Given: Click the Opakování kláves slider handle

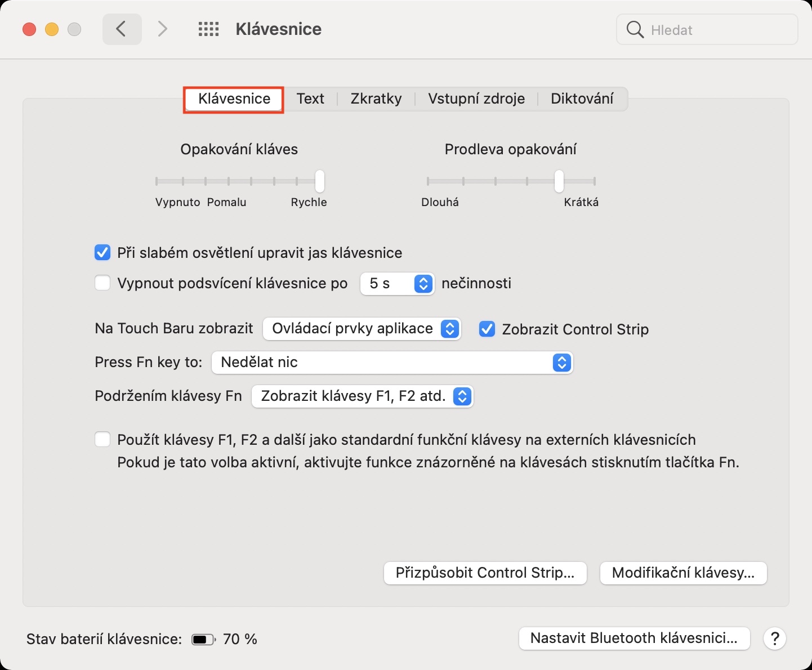Looking at the screenshot, I should coord(320,181).
